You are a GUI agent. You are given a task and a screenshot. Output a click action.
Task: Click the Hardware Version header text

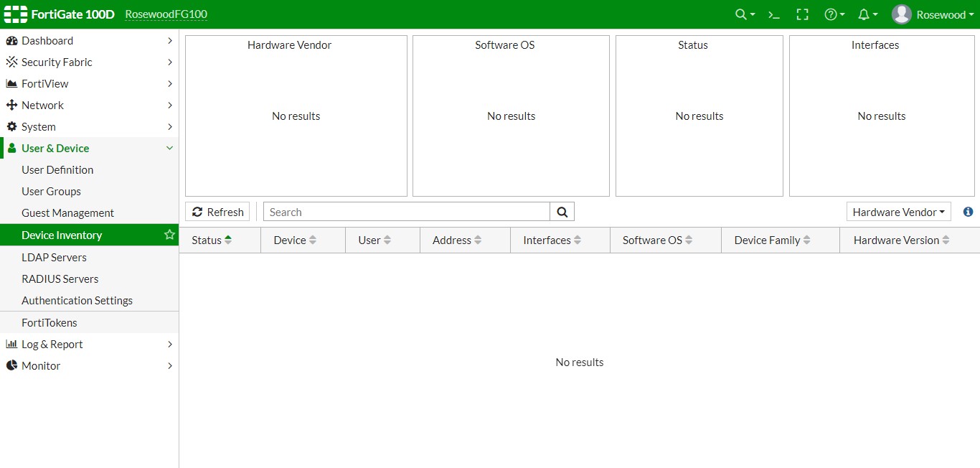click(x=896, y=240)
